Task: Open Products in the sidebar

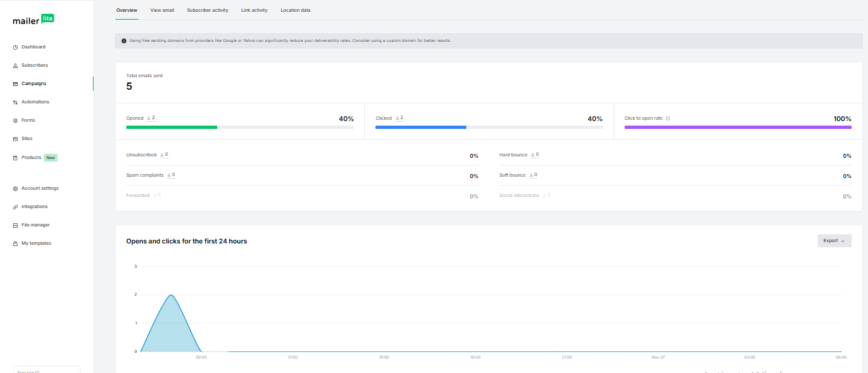Action: click(x=31, y=158)
